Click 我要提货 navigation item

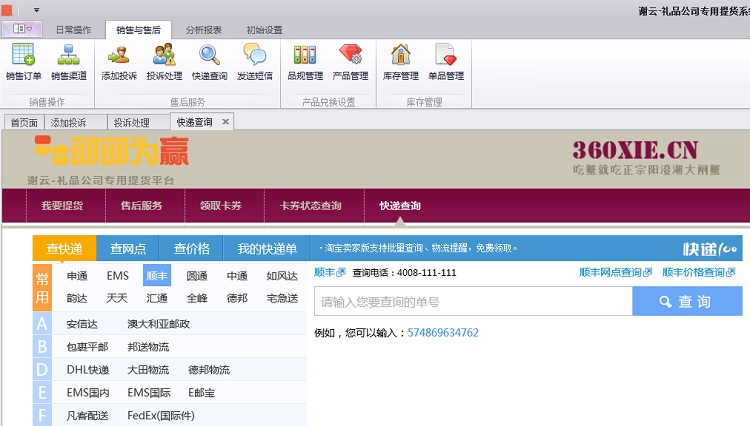[62, 206]
